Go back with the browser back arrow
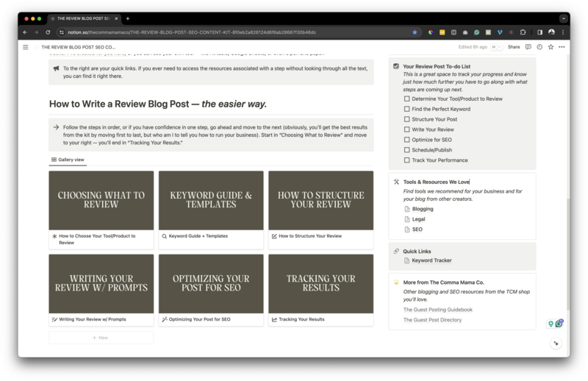 pos(25,32)
